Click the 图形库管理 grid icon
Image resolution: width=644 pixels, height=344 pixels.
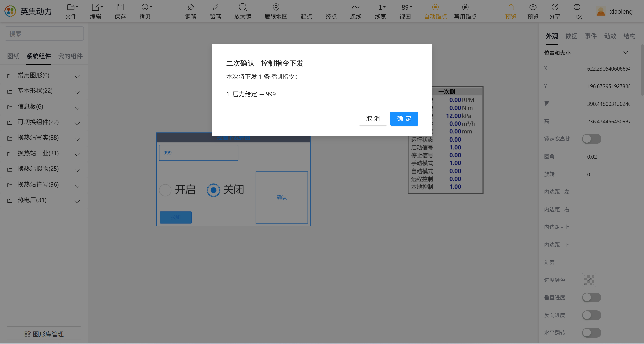pyautogui.click(x=27, y=334)
